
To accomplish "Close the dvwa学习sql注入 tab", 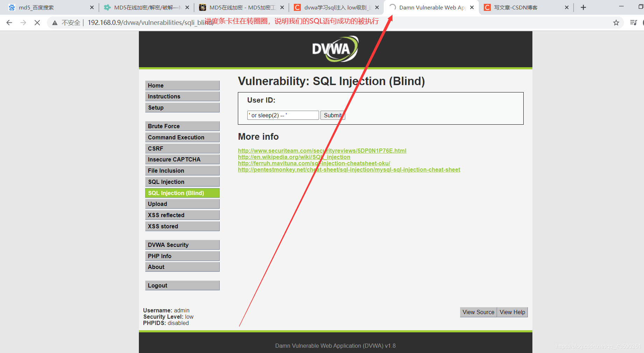I will pos(377,7).
